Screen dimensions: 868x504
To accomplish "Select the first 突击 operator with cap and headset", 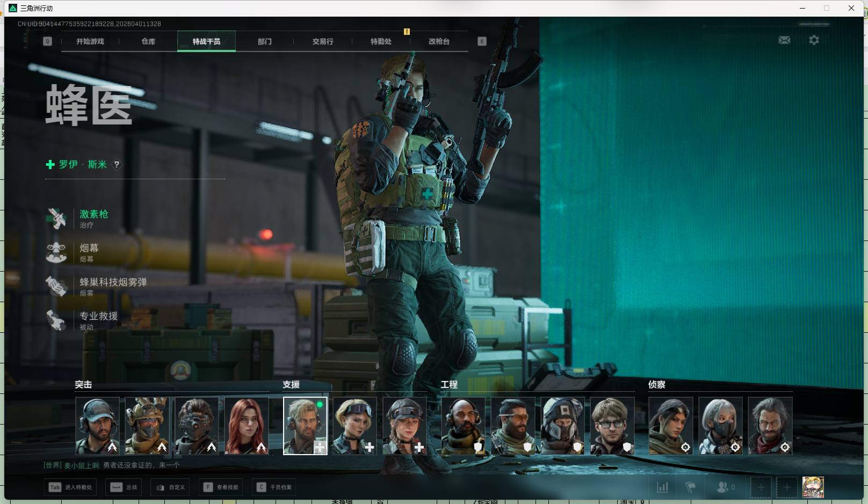I will coord(97,426).
